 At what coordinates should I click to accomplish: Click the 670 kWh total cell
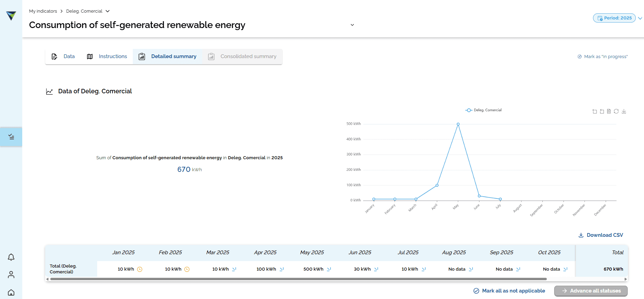point(613,269)
